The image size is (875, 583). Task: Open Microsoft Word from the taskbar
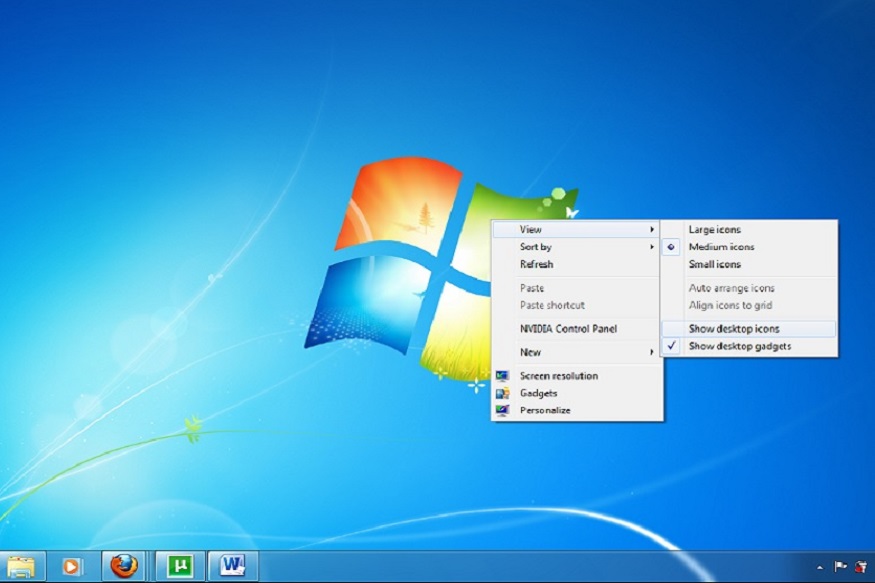[233, 566]
